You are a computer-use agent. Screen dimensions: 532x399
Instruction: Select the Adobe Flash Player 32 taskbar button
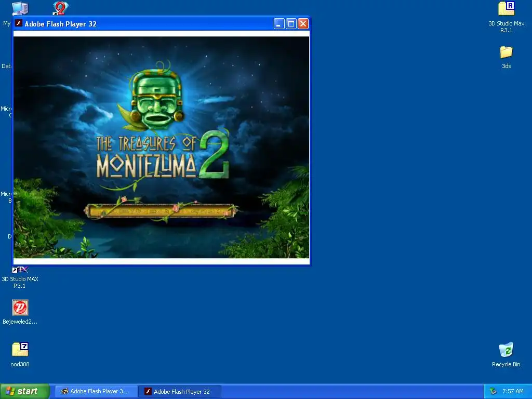pos(180,391)
